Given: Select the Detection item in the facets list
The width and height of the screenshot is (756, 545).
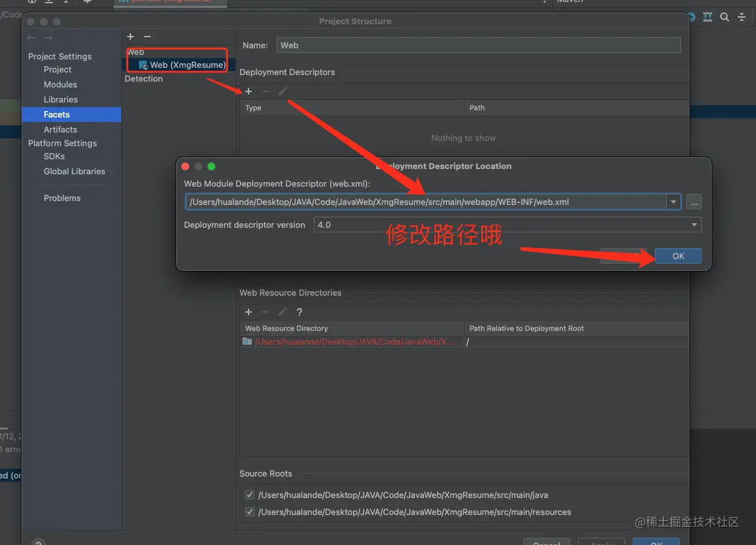Looking at the screenshot, I should (x=144, y=78).
